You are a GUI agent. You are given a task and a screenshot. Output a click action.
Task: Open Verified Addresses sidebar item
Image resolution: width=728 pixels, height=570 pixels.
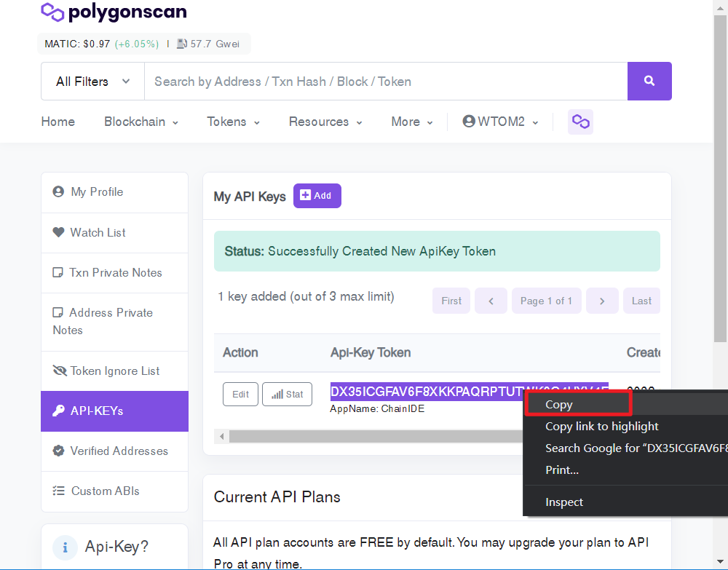pos(115,451)
